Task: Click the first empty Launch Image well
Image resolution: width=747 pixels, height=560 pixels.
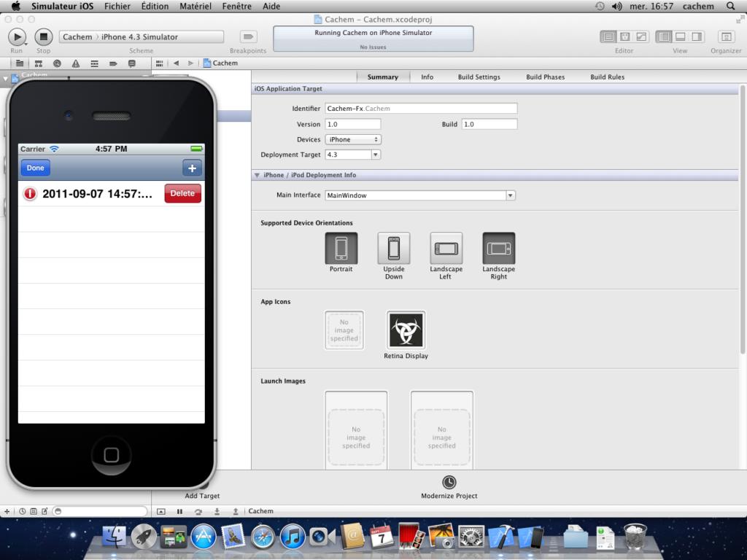Action: [356, 430]
